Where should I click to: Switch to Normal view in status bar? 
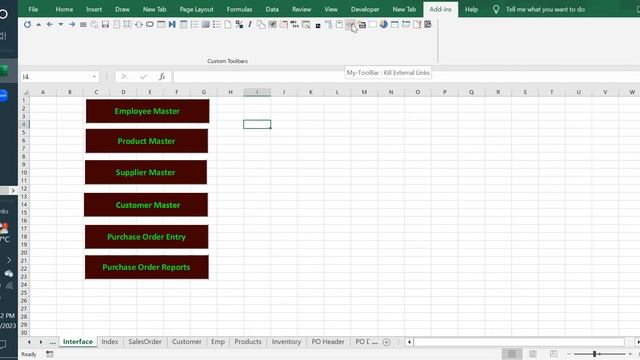[511, 354]
